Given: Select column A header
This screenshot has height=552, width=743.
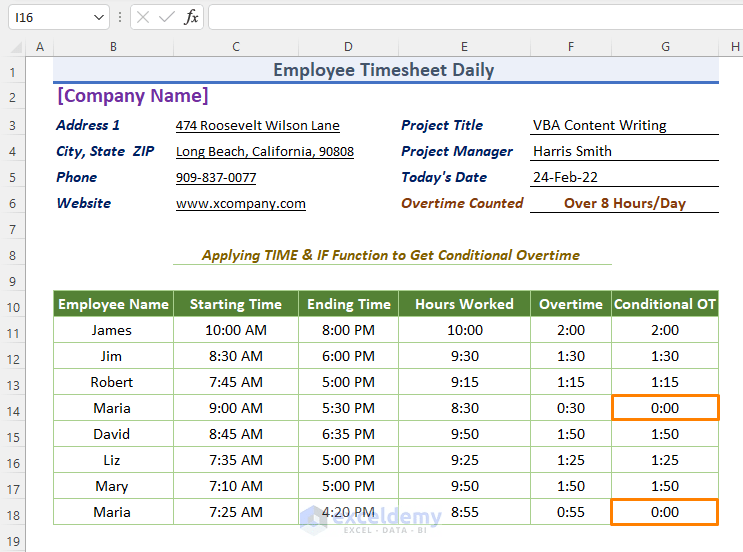Looking at the screenshot, I should point(40,47).
